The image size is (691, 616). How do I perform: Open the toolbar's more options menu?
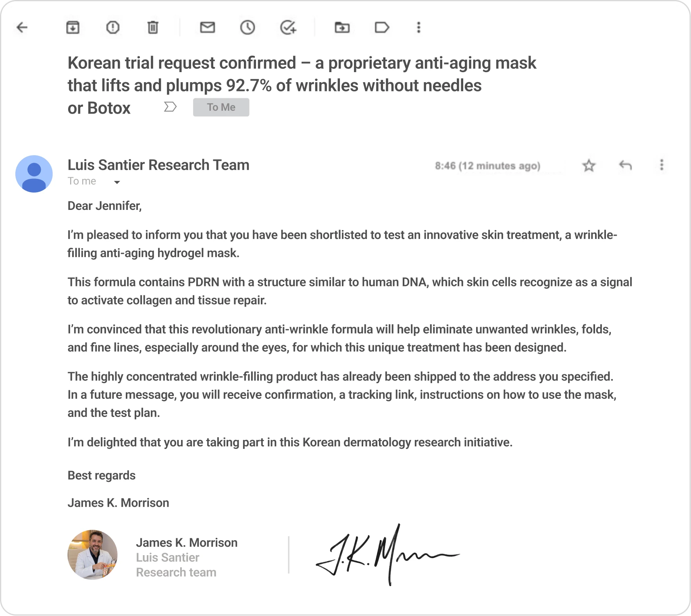(418, 27)
